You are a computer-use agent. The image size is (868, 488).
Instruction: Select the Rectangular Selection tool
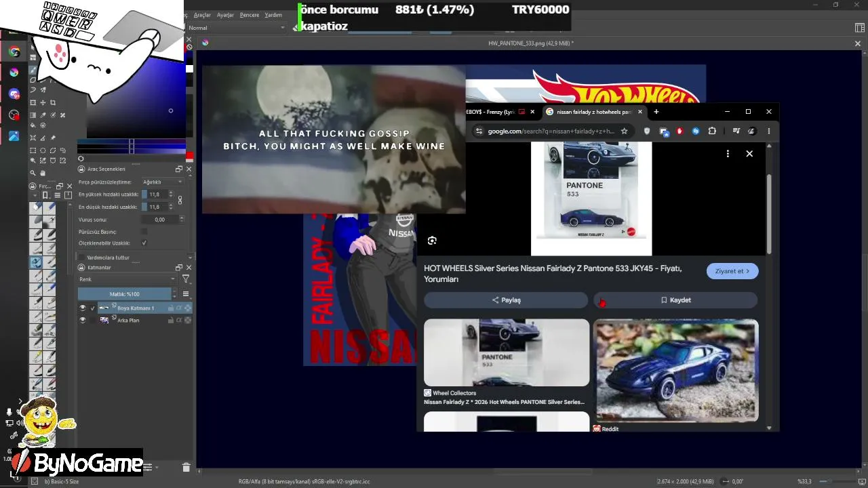pos(33,150)
